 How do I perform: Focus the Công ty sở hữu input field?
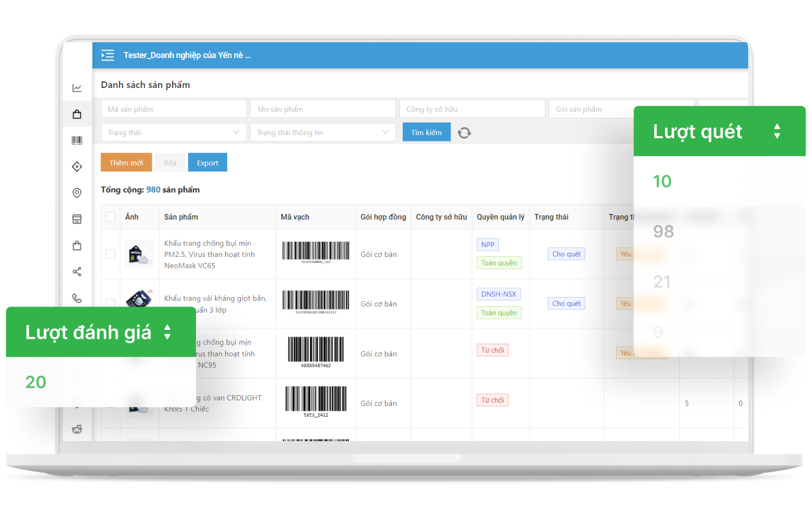coord(472,109)
